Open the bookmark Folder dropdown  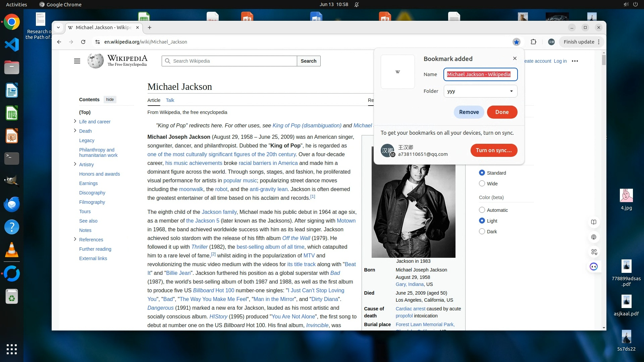click(x=480, y=91)
